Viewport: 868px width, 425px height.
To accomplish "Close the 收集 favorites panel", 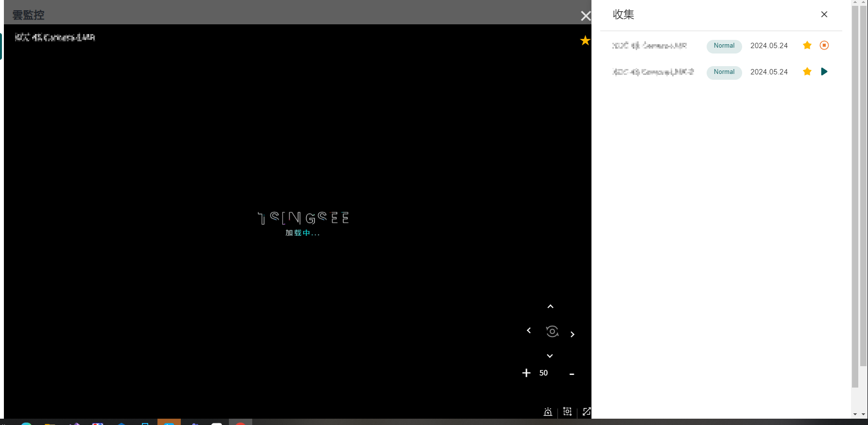I will pyautogui.click(x=824, y=15).
